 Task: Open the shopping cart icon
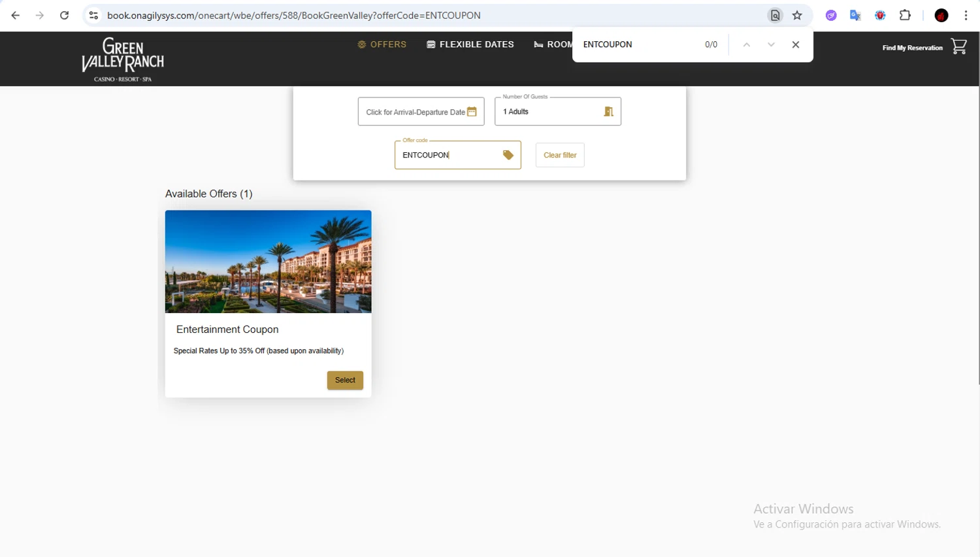coord(959,46)
